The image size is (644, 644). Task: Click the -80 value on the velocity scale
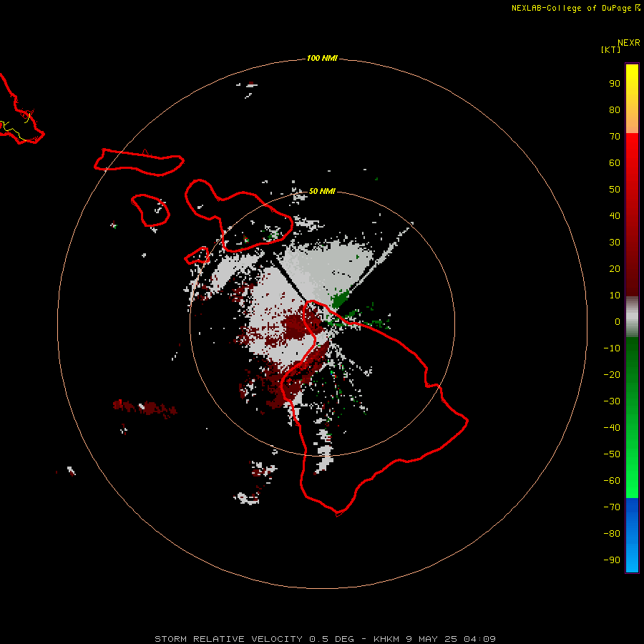(612, 534)
